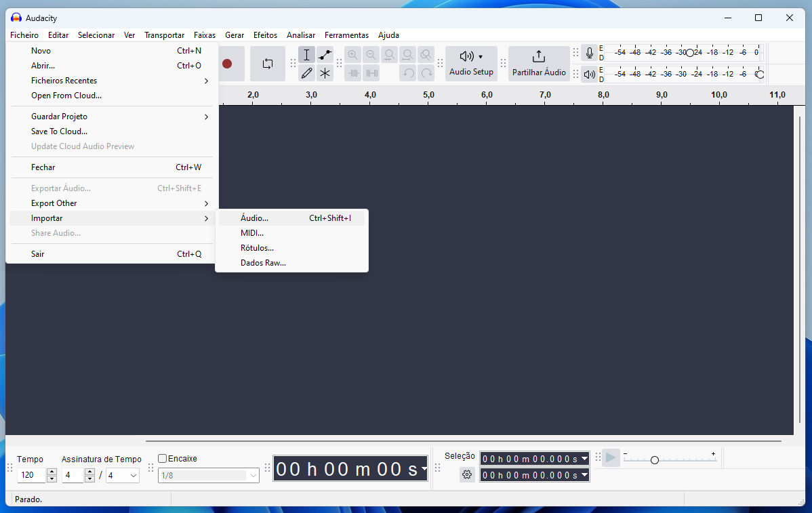Select the Selection (I-beam) tool
The width and height of the screenshot is (812, 513).
(306, 56)
